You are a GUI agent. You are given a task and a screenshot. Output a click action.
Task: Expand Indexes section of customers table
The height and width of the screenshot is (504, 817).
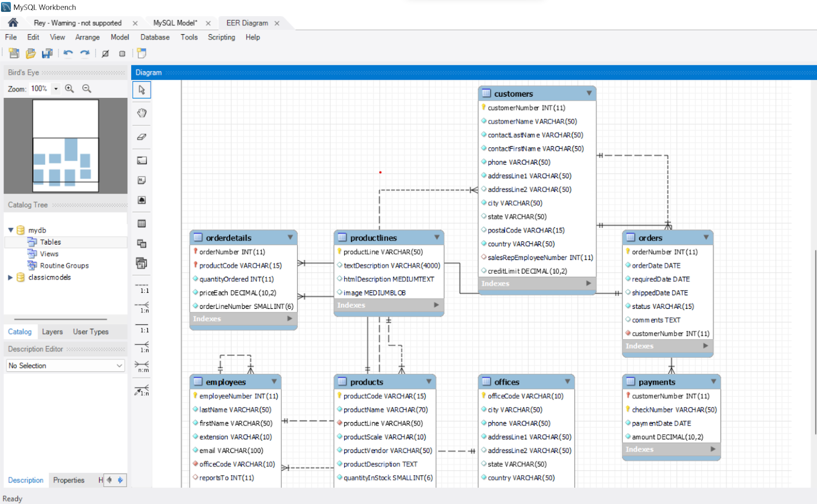[x=588, y=283]
